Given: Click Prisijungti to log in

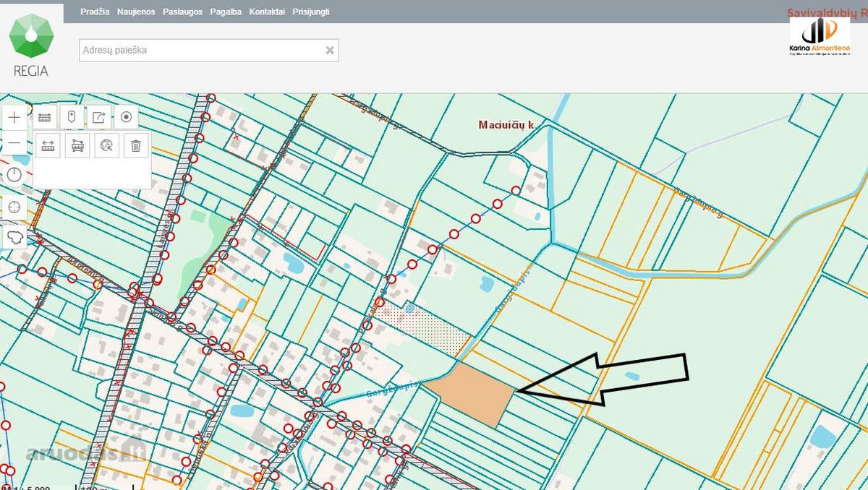Looking at the screenshot, I should (311, 12).
